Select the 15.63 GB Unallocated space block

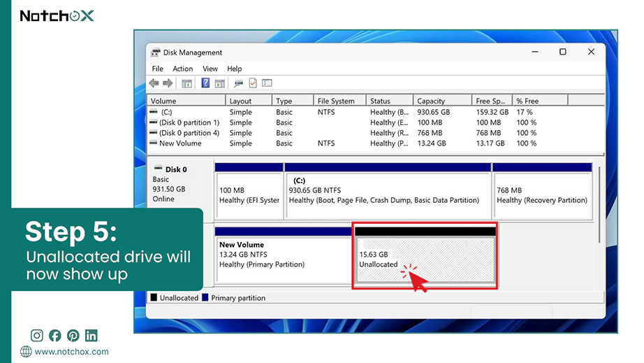[425, 255]
